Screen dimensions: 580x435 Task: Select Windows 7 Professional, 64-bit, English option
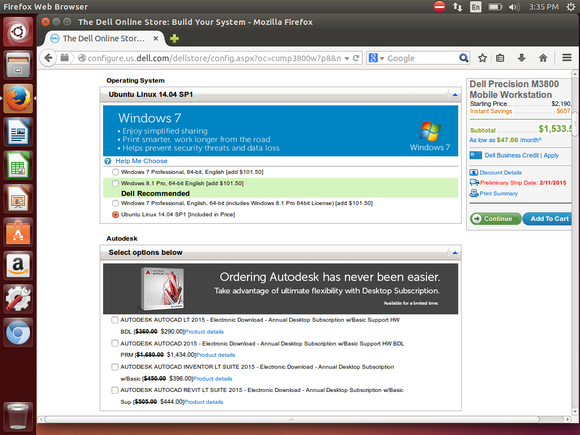coord(115,172)
